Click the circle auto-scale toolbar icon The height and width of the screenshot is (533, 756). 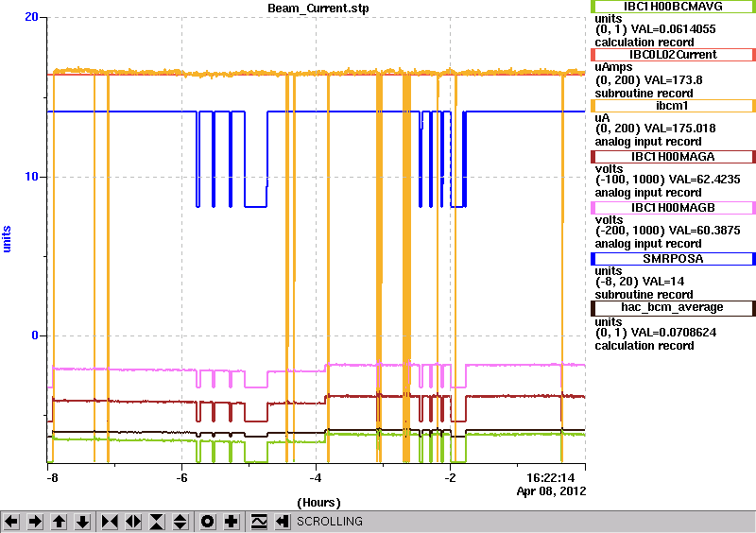pyautogui.click(x=208, y=522)
